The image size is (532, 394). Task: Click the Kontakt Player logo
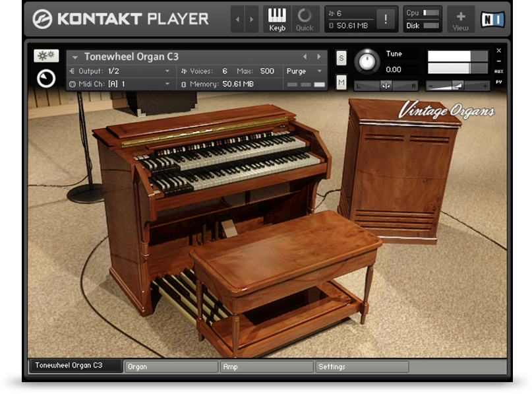[121, 19]
